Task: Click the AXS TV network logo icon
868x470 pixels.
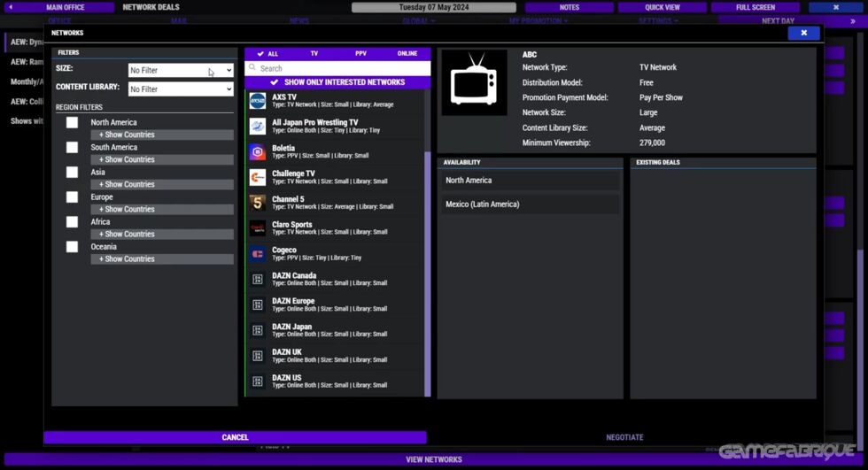Action: coord(257,101)
